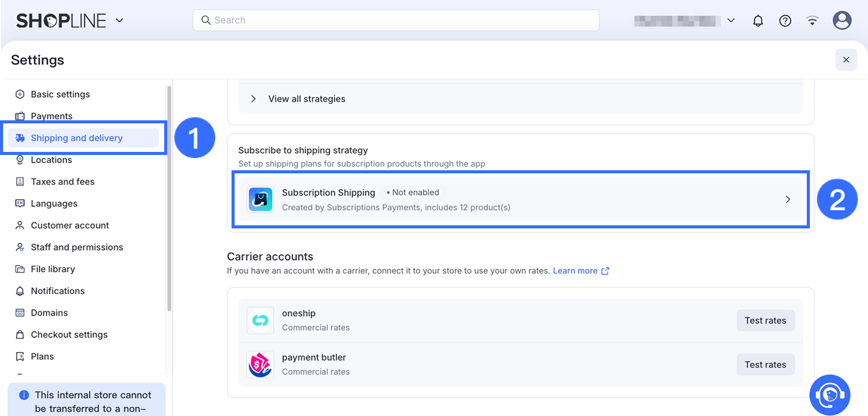This screenshot has width=868, height=416.
Task: Click Test rates for oneship
Action: click(765, 320)
